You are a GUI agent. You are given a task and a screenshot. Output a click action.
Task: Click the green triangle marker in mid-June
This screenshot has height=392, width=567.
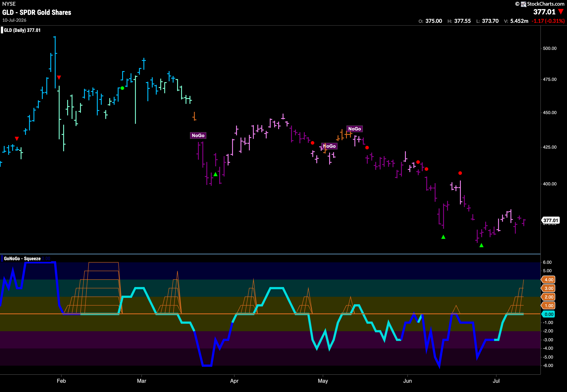pyautogui.click(x=443, y=237)
